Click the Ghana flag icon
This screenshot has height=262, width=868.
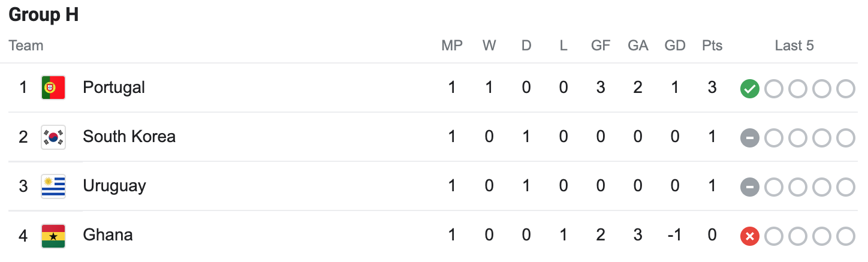[53, 235]
